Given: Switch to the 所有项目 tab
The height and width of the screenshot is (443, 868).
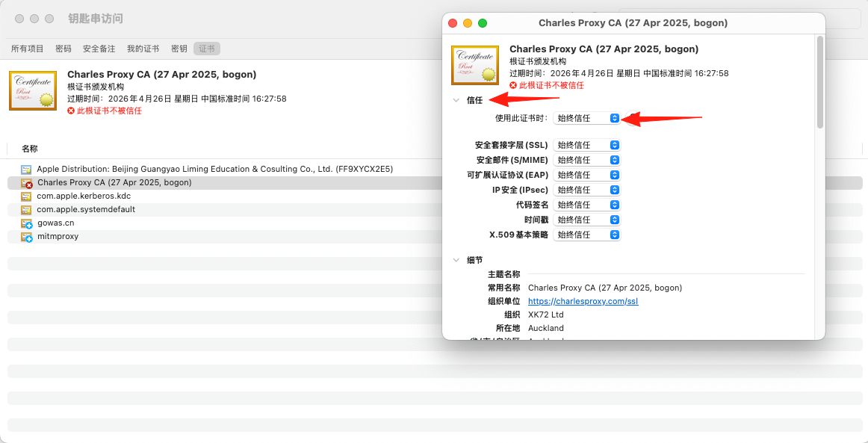Looking at the screenshot, I should point(28,49).
